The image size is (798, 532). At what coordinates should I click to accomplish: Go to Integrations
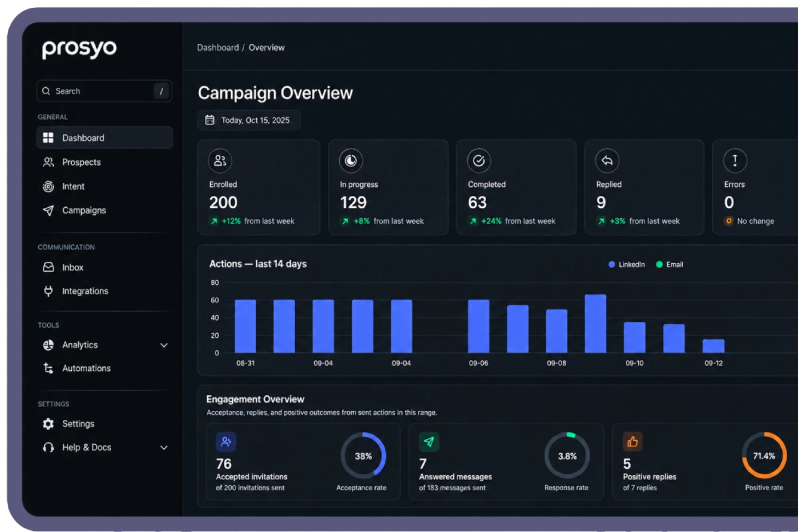(x=105, y=291)
